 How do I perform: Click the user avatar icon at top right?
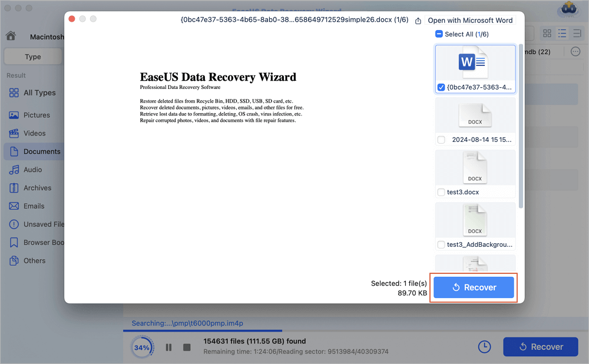(x=569, y=9)
